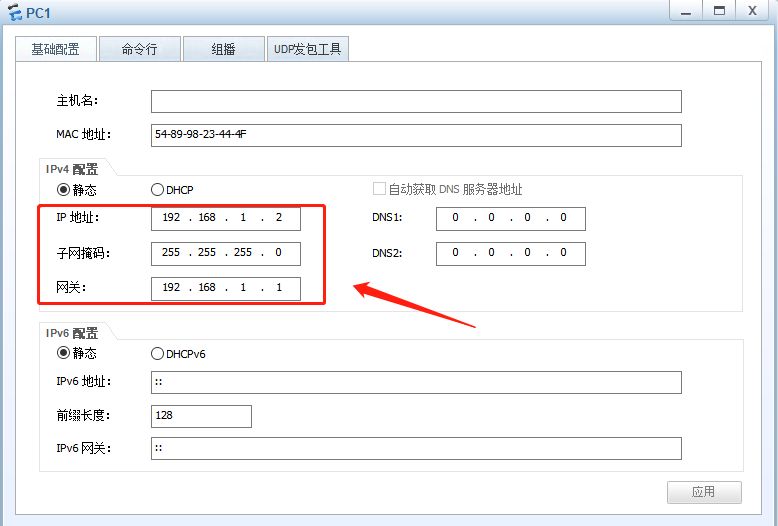
Task: Select the IPv4 静态 radio button
Action: click(63, 189)
